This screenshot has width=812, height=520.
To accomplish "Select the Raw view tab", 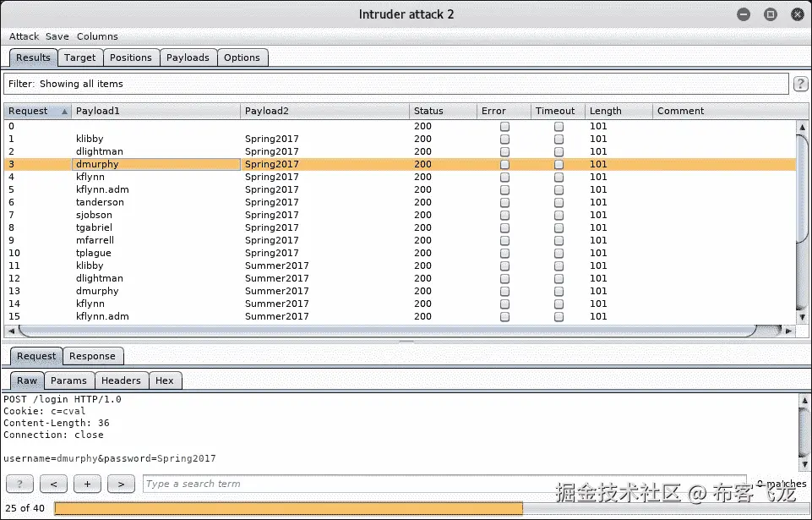I will [27, 380].
